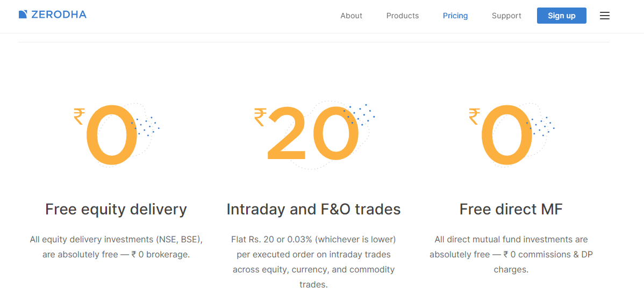Click the Free equity delivery heading

click(116, 209)
